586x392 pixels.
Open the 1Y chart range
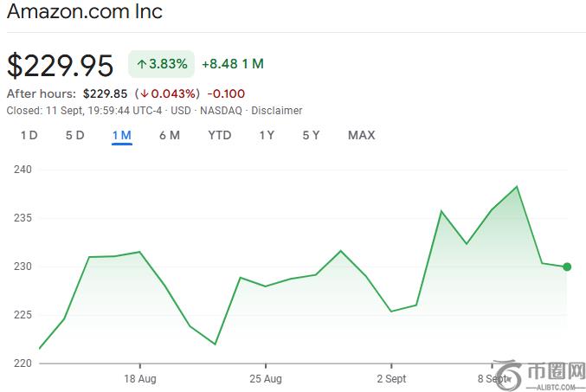tap(267, 135)
